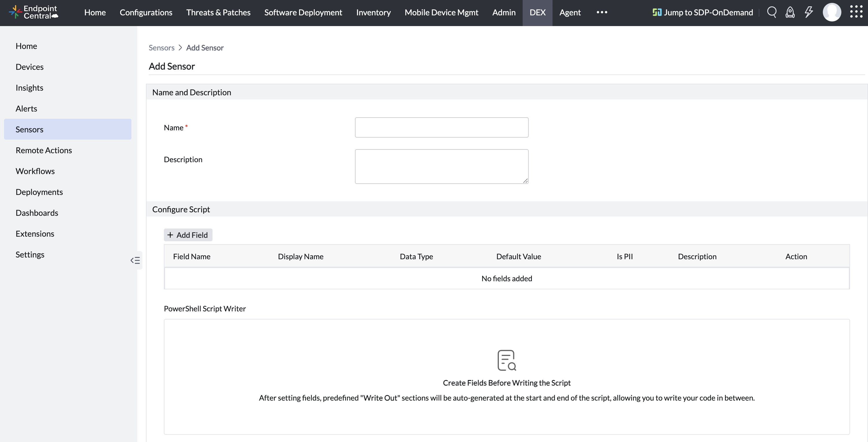868x442 pixels.
Task: Click the Endpoint Central logo
Action: (34, 12)
